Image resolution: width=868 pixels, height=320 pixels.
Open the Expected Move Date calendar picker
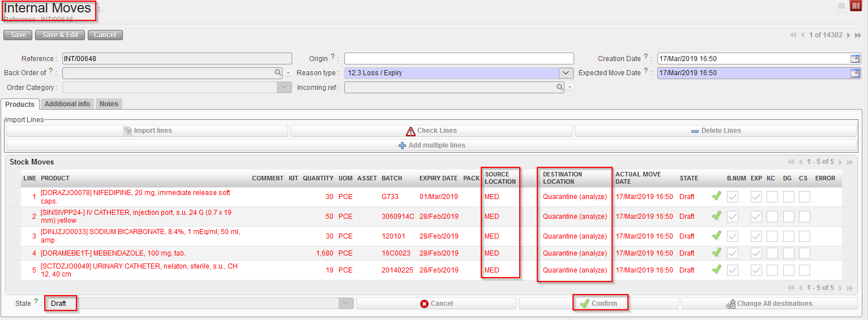[855, 73]
